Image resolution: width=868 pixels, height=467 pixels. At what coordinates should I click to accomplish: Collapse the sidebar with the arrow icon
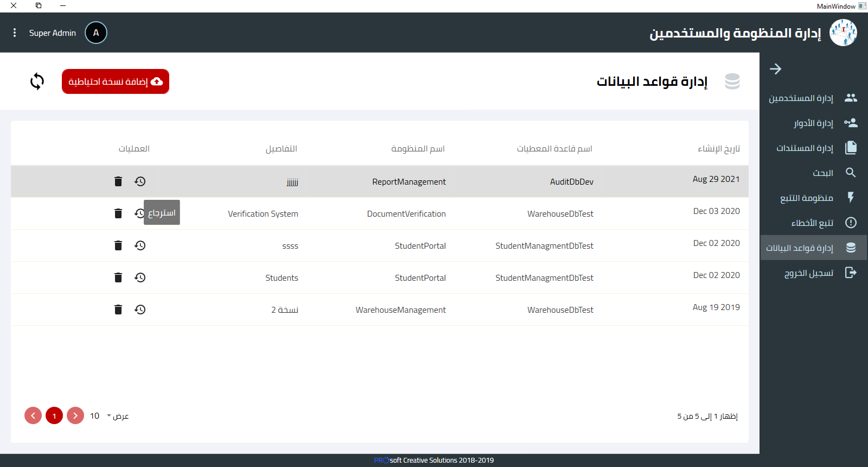click(x=776, y=69)
